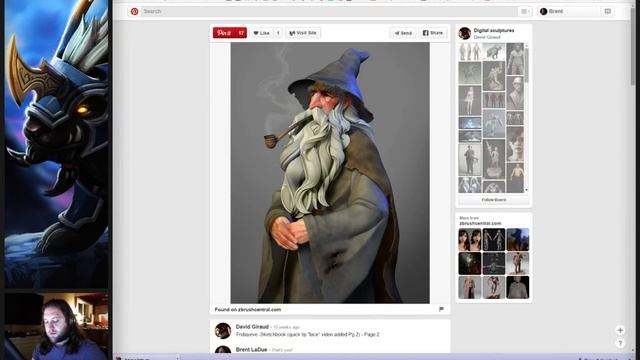The image size is (640, 360).
Task: Open the wizard sculpture pin image
Action: (x=330, y=173)
